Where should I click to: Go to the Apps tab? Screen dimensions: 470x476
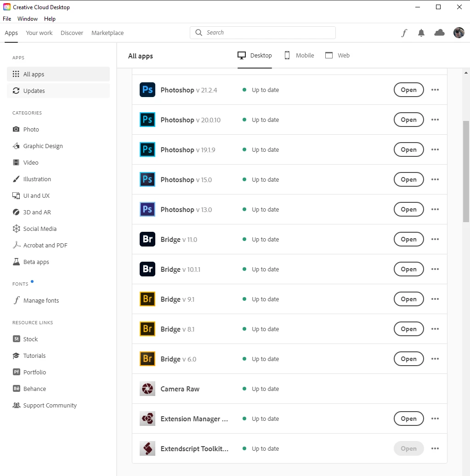point(11,33)
